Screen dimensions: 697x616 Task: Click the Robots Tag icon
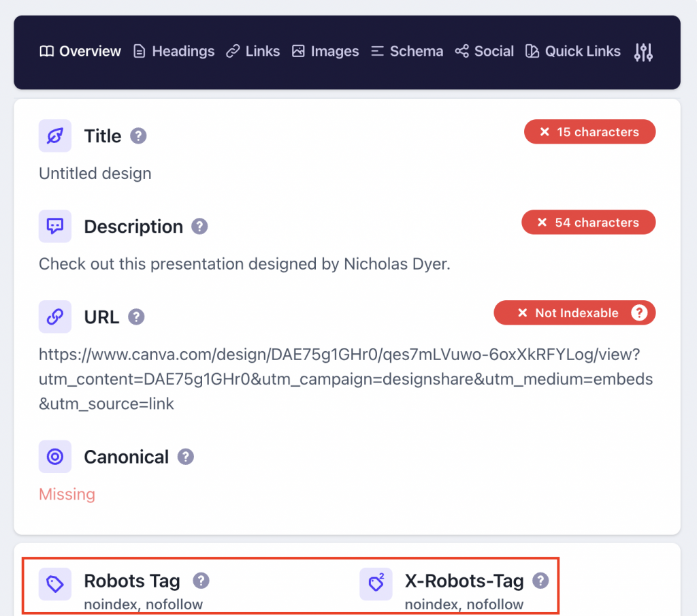pyautogui.click(x=55, y=584)
